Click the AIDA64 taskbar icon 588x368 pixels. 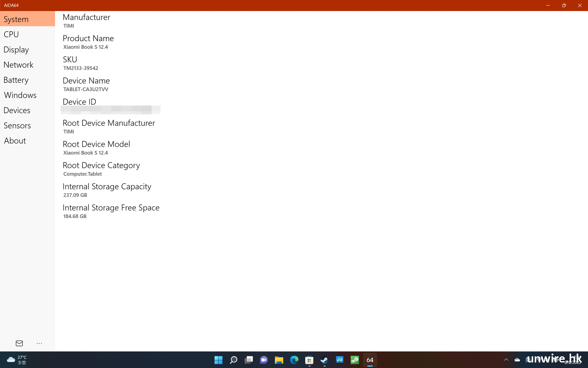tap(370, 360)
